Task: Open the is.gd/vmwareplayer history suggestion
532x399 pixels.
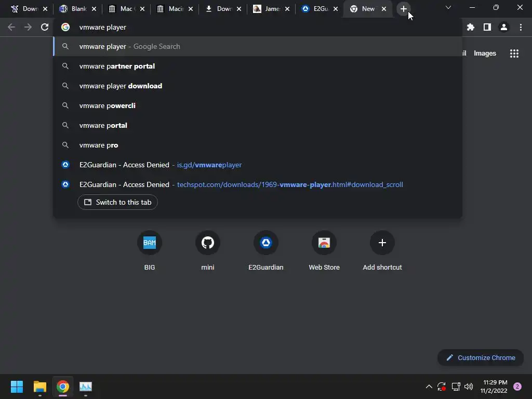Action: point(258,165)
